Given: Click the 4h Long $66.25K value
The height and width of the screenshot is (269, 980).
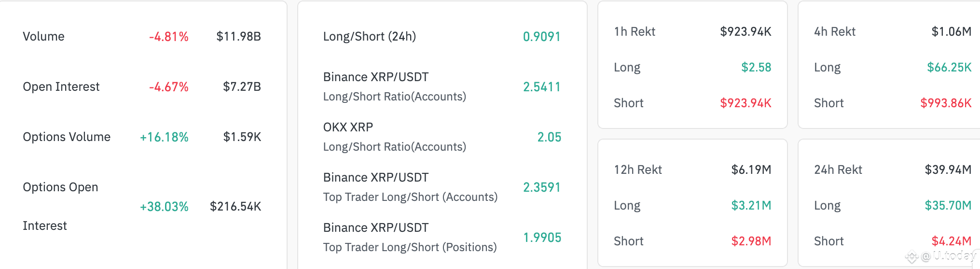Looking at the screenshot, I should [x=949, y=68].
